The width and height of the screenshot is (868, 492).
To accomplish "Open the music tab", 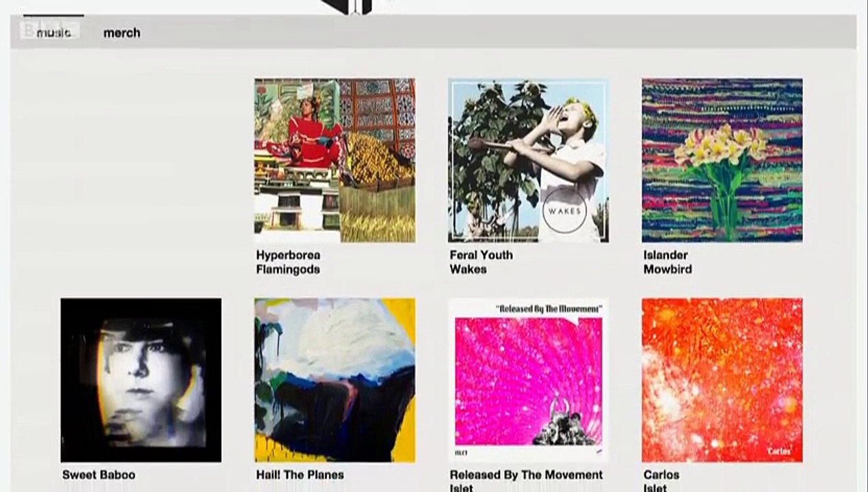I will 53,33.
